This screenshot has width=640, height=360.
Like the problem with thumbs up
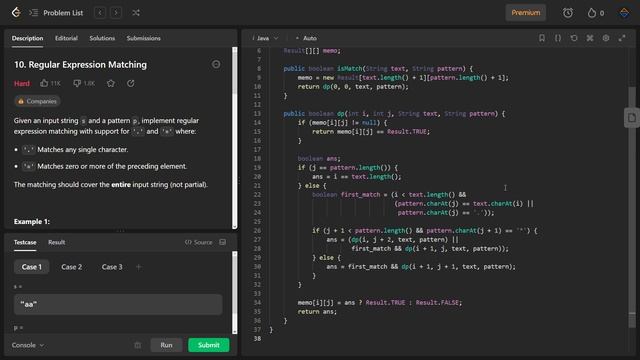pyautogui.click(x=50, y=83)
